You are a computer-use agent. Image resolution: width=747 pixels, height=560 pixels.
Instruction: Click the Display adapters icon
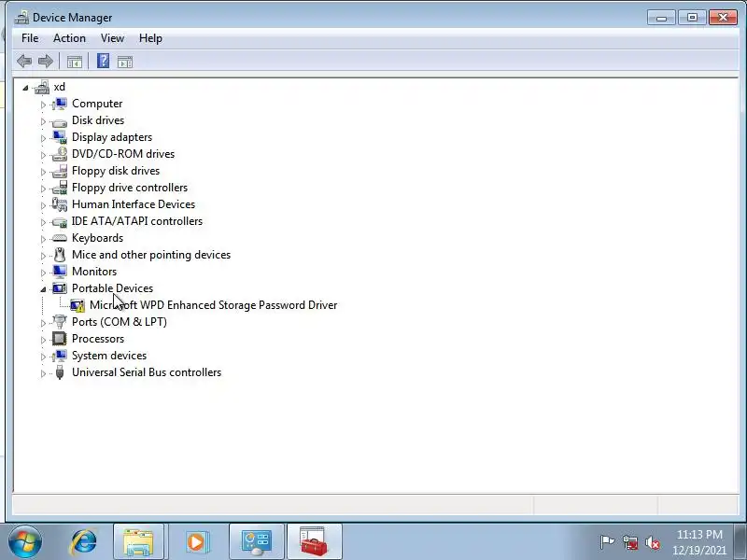coord(60,137)
